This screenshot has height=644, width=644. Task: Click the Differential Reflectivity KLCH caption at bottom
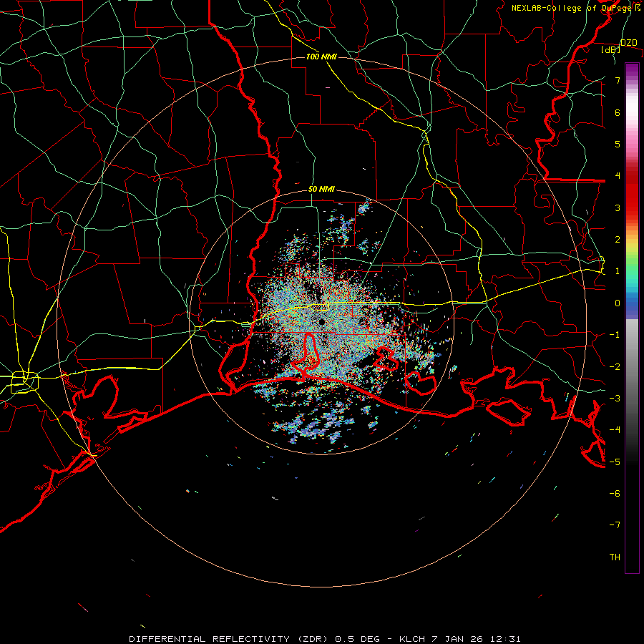[x=325, y=639]
